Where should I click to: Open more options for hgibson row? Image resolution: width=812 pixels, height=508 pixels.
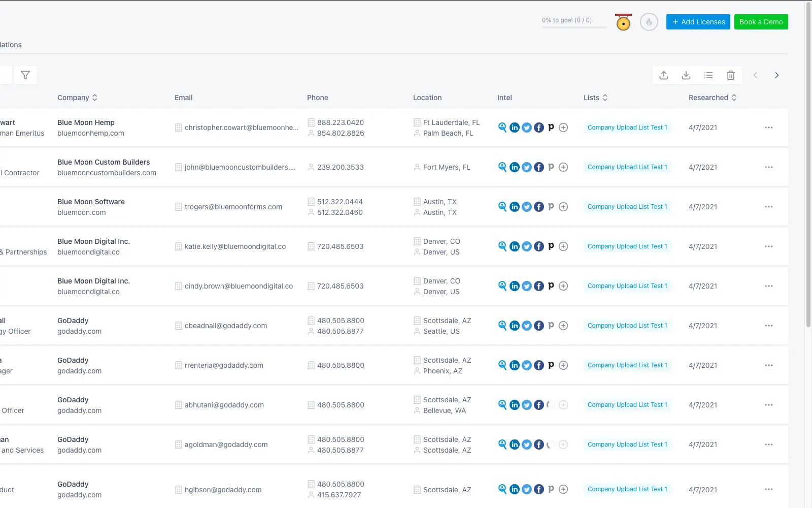click(769, 489)
